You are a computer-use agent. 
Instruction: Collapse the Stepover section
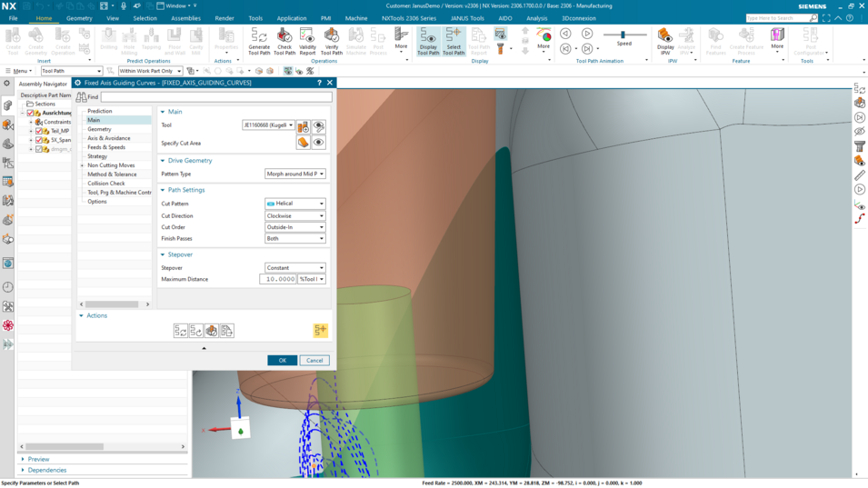click(x=163, y=254)
